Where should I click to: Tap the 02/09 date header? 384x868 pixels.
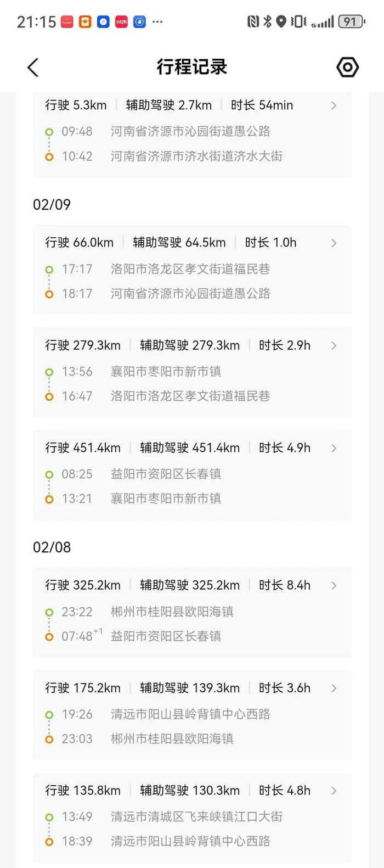coord(52,205)
